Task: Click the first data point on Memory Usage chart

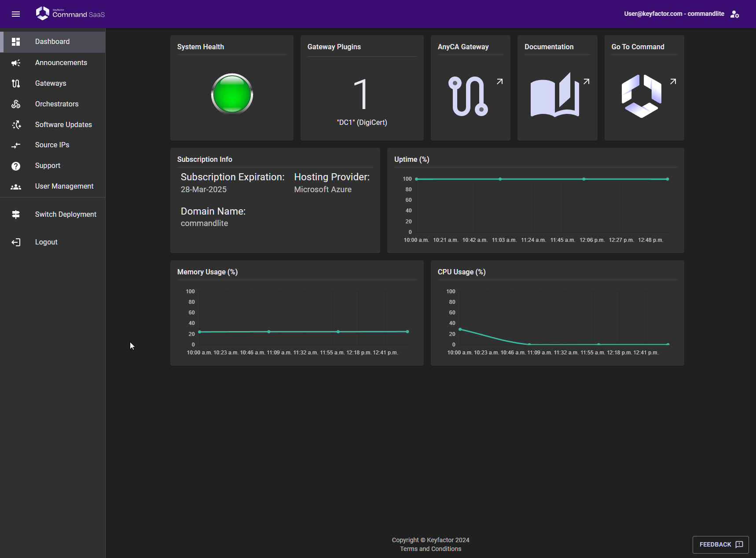Action: point(199,332)
